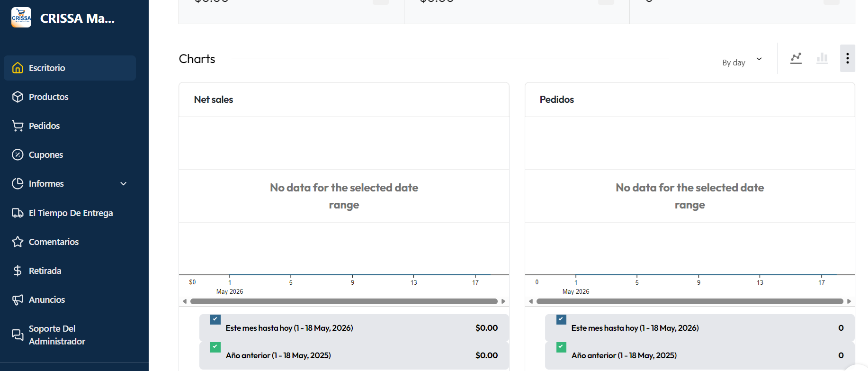Open Escritorio dashboard page

(x=70, y=68)
